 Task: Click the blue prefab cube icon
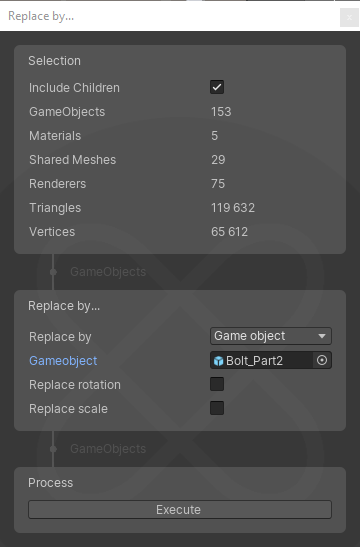pos(218,361)
